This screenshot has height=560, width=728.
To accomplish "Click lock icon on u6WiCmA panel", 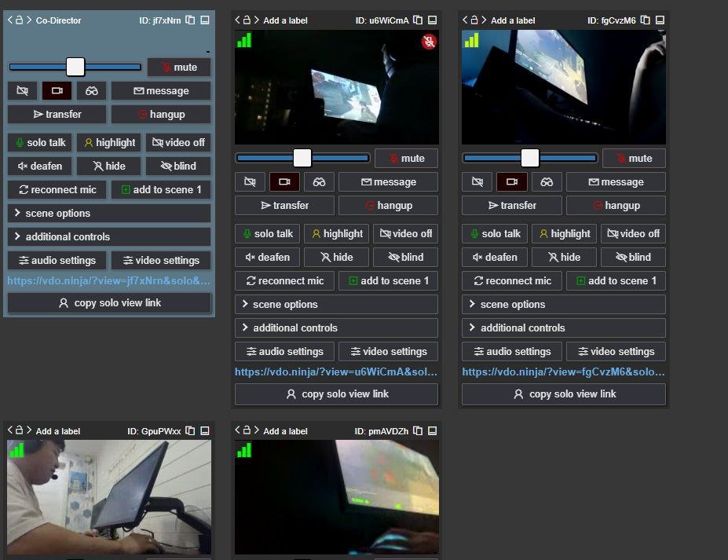I will [247, 20].
